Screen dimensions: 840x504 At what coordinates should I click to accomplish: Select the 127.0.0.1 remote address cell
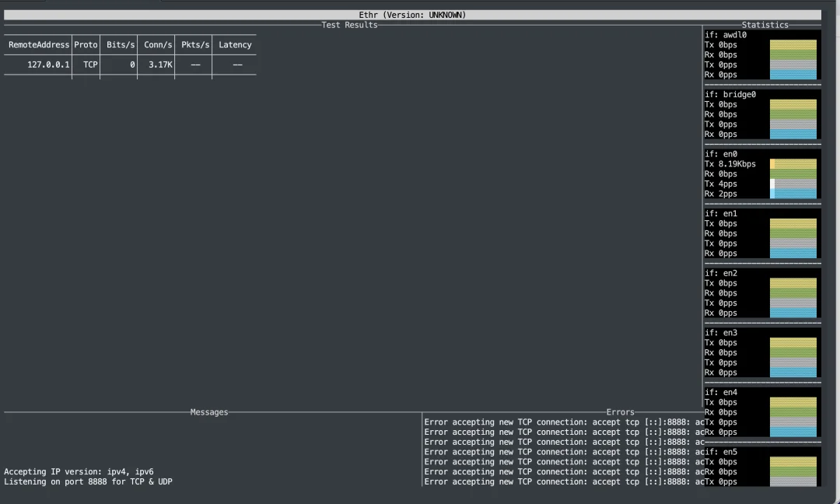[48, 65]
